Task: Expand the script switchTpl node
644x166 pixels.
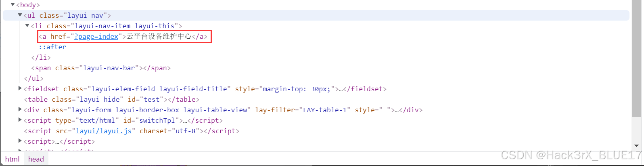Action: (20, 120)
